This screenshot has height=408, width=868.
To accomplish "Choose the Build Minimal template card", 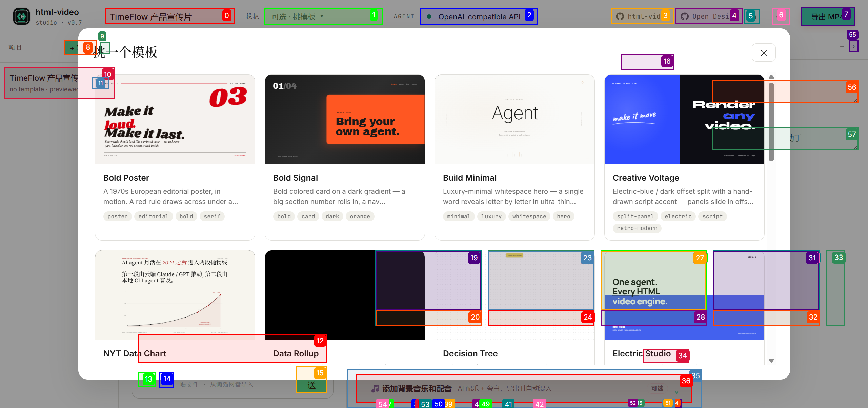I will (x=514, y=157).
